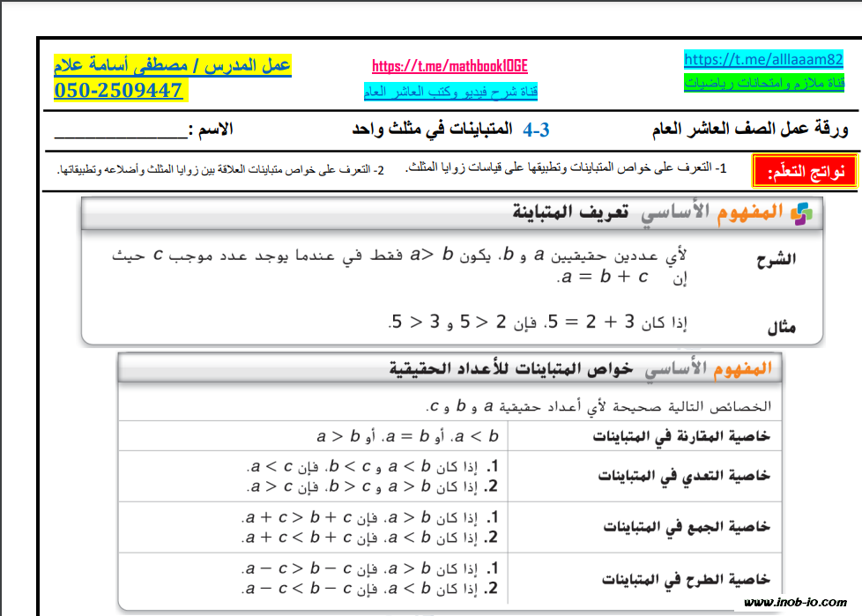862x616 pixels.
Task: Click the phone number 050-2509447
Action: 118,90
